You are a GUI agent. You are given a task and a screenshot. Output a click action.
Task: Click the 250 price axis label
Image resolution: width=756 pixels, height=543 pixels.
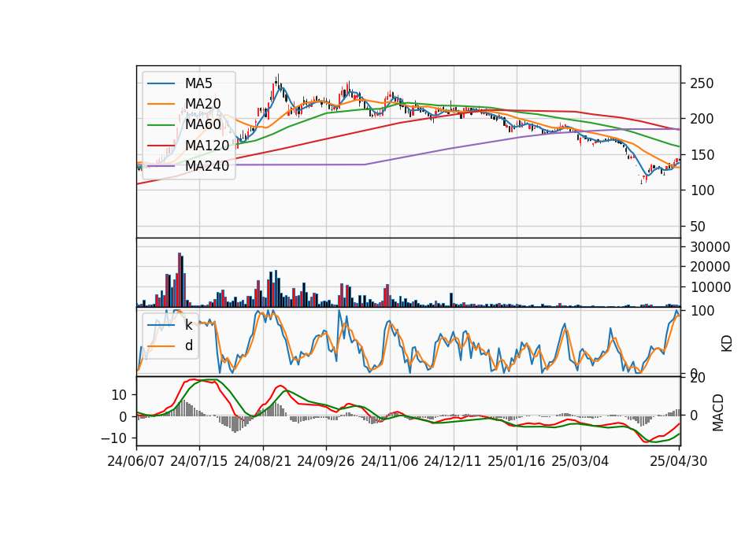point(702,83)
